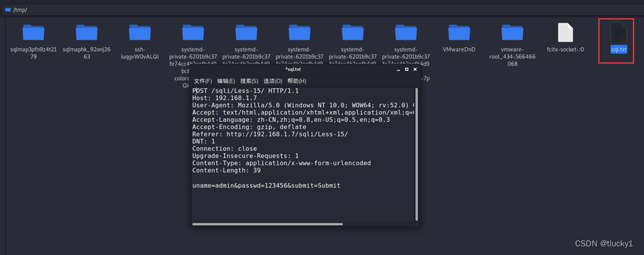Viewport: 644px width, 255px height.
Task: Place cursor on 'Accept-Encoding: gzip, deflate' line
Action: point(249,127)
